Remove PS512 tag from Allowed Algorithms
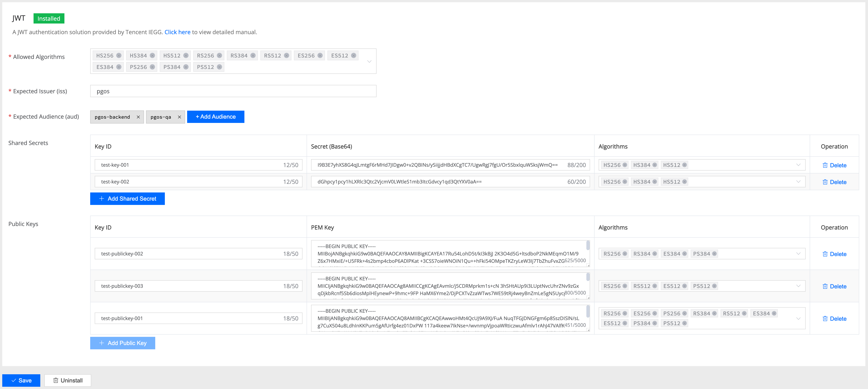Screen dimensions: 868x389 pyautogui.click(x=219, y=67)
